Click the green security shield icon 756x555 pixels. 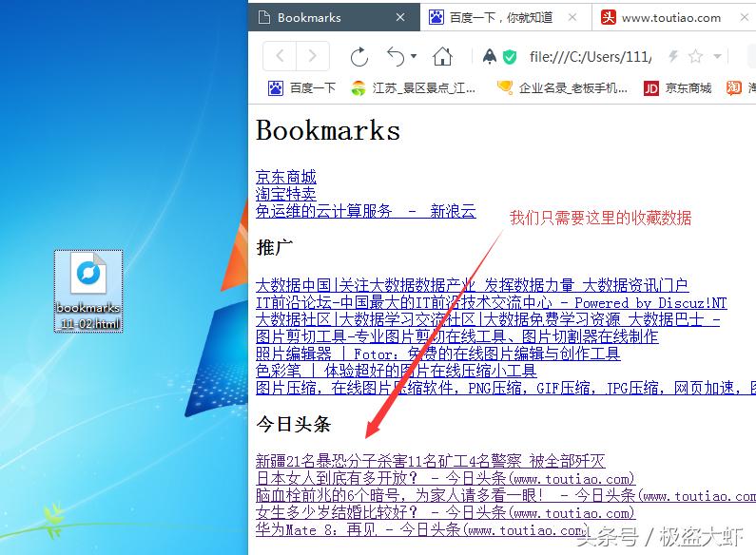point(509,57)
